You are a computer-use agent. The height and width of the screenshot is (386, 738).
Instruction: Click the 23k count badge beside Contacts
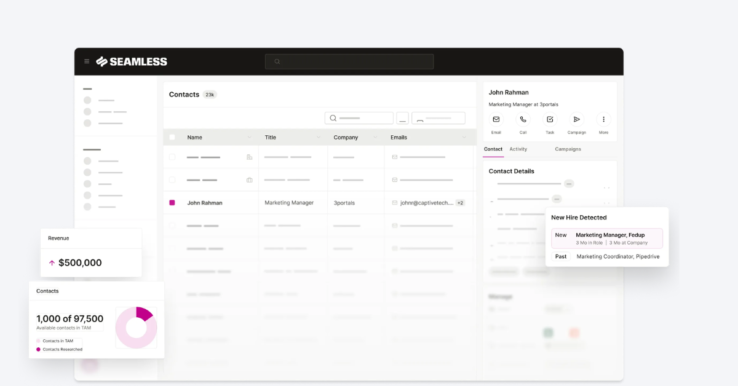pyautogui.click(x=209, y=95)
